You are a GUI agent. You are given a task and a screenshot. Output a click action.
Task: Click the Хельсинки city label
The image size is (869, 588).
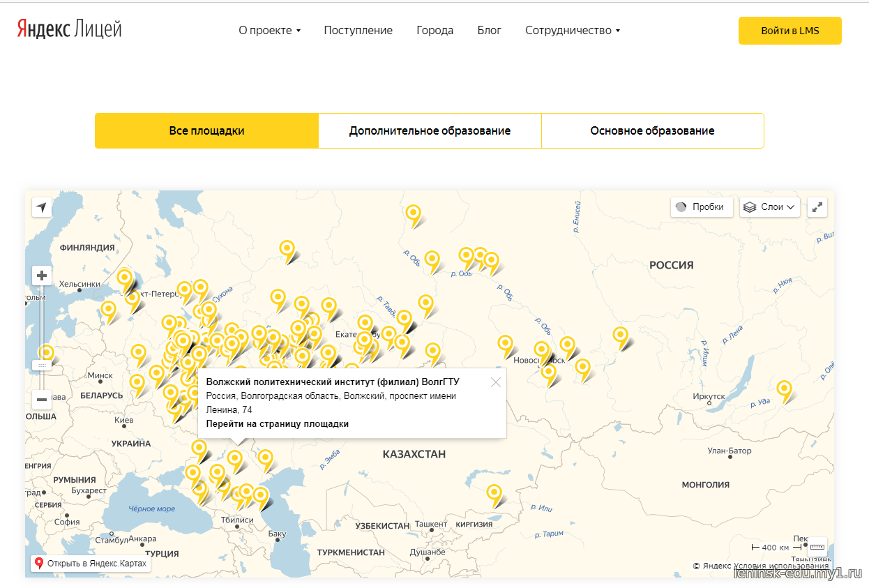80,284
